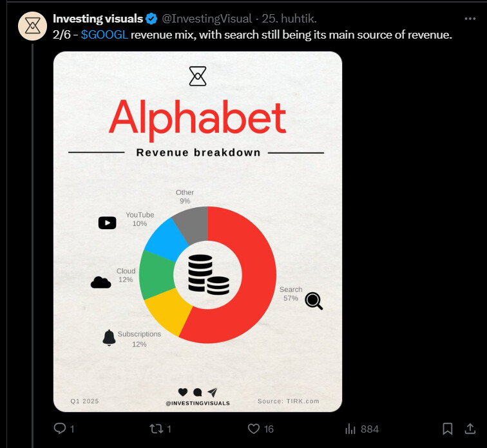This screenshot has height=448, width=487.
Task: Like the tweet with heart icon
Action: point(253,429)
